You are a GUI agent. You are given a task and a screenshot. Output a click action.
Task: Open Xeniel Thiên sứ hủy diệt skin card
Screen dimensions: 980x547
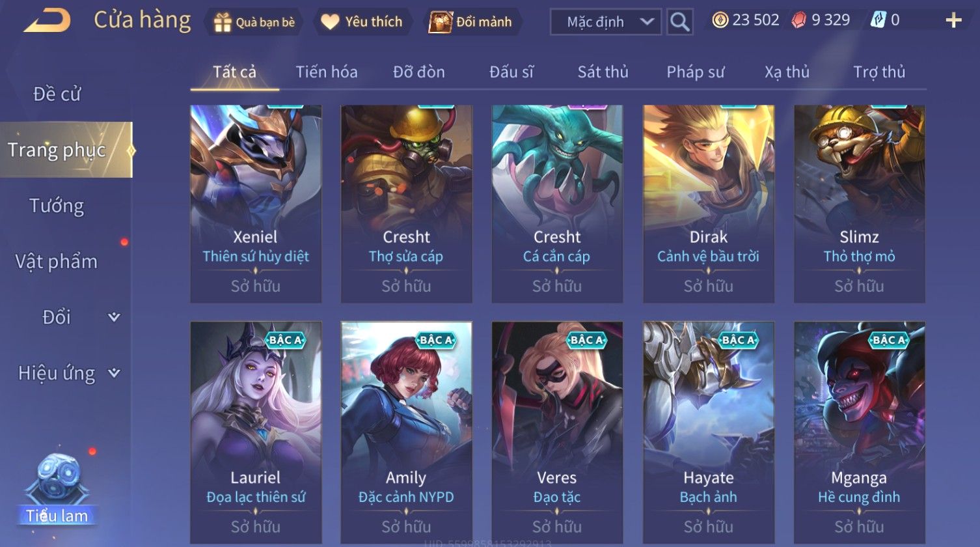256,203
